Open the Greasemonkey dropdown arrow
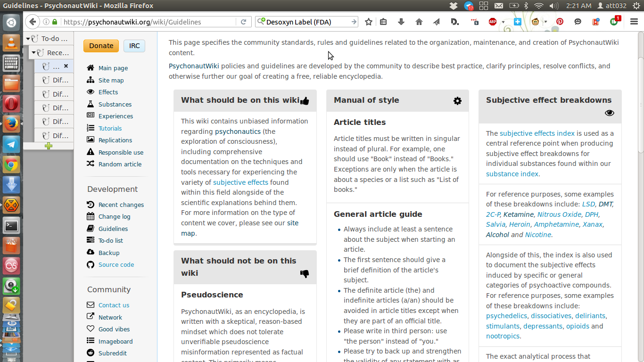644x362 pixels. click(x=545, y=22)
